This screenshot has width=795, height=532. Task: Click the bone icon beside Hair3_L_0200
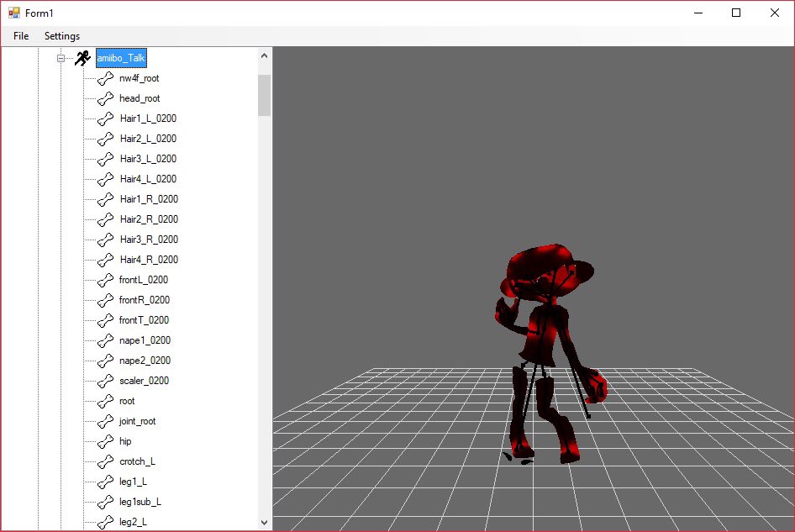coord(105,159)
